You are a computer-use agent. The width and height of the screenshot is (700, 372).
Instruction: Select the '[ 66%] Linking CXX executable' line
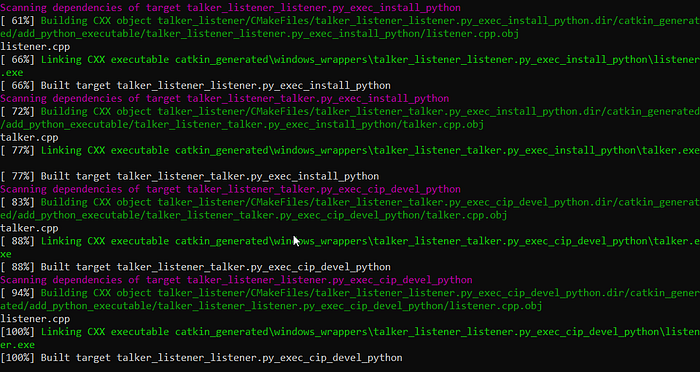(x=350, y=59)
